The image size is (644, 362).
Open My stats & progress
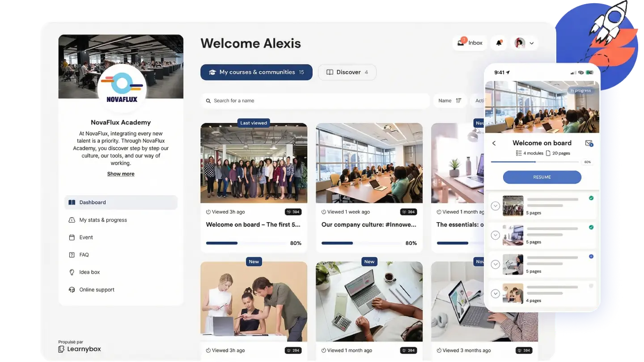[102, 219]
